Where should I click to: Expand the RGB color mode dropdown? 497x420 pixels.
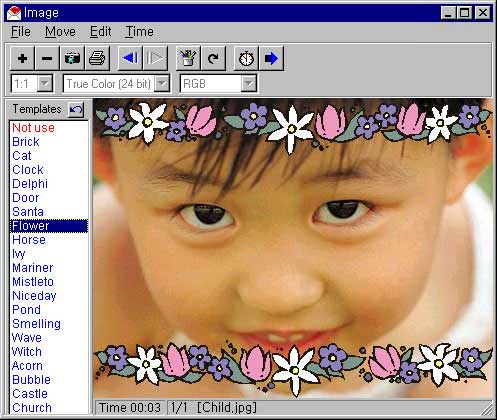[248, 83]
